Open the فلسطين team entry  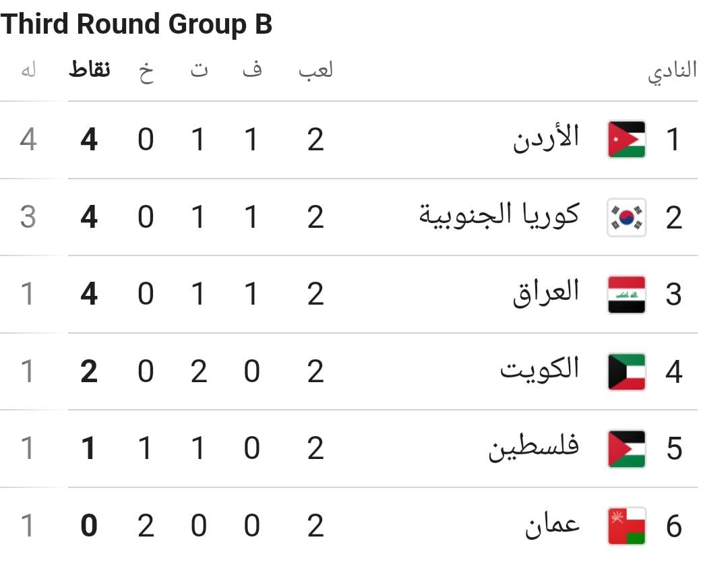pos(534,447)
